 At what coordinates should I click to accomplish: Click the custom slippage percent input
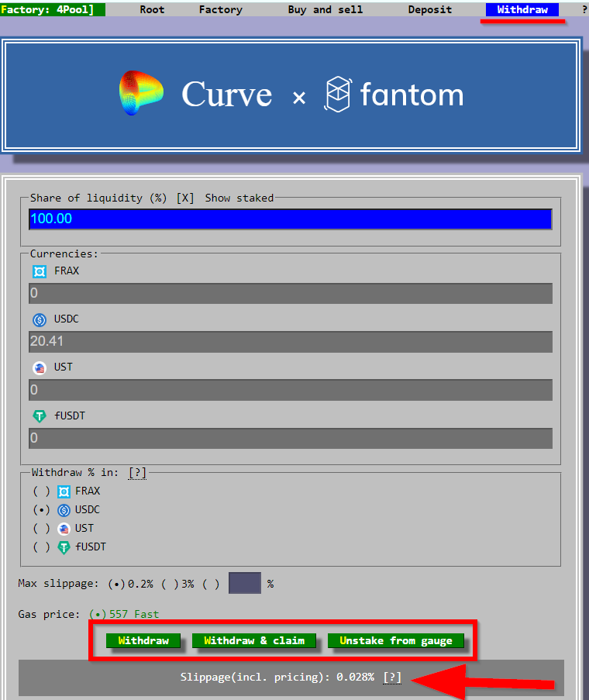click(x=245, y=583)
